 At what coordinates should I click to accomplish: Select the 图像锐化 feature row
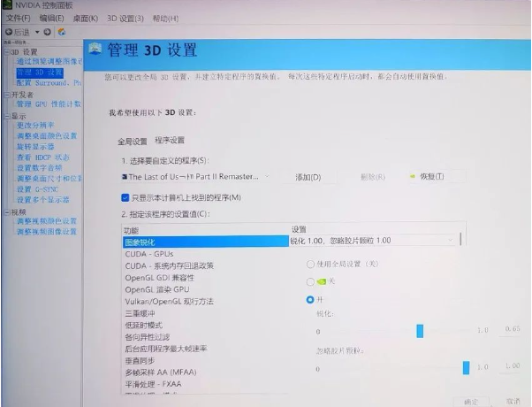tap(206, 242)
